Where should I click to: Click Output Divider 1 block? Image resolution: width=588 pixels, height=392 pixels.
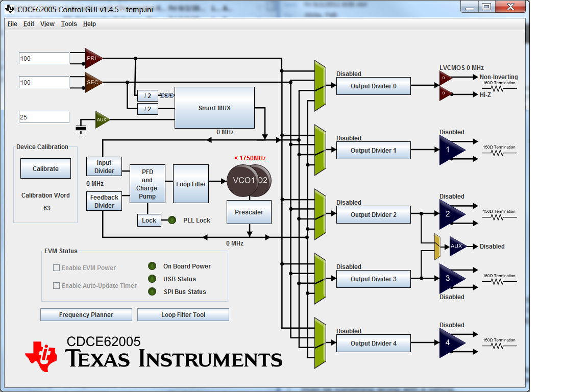[374, 150]
